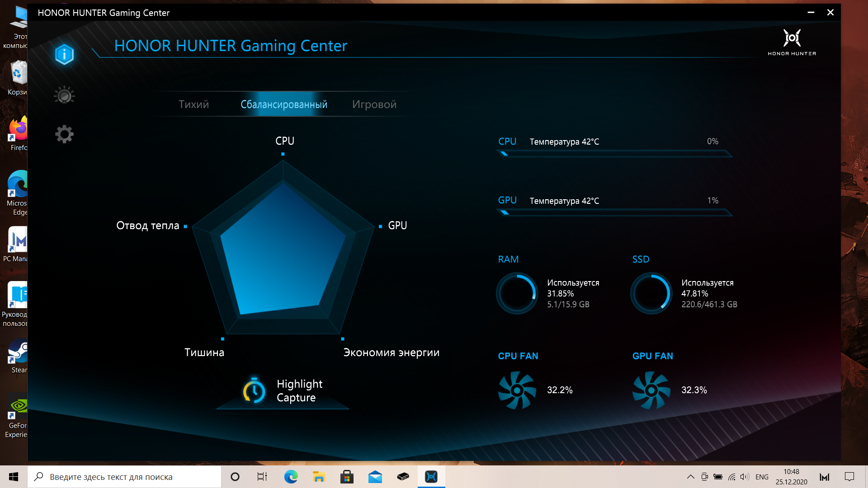Click the GPU fan icon
868x488 pixels.
(x=651, y=390)
